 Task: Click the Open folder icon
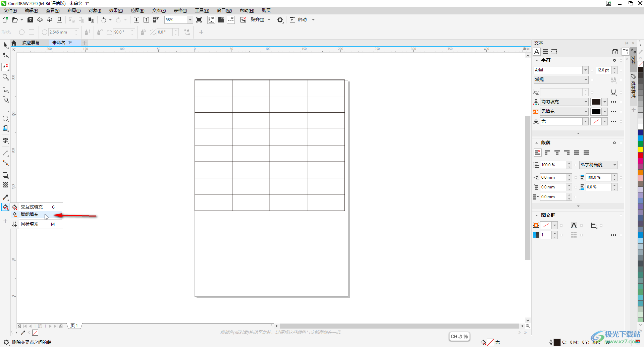15,20
